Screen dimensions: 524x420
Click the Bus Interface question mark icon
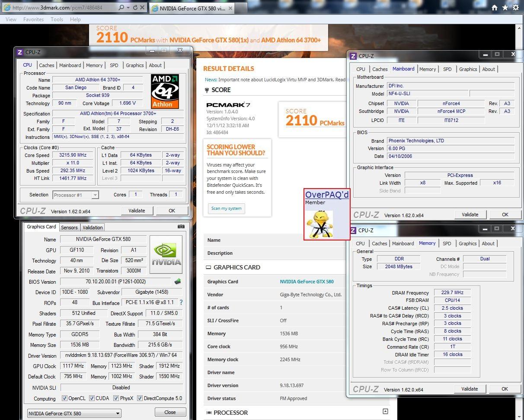click(x=181, y=302)
